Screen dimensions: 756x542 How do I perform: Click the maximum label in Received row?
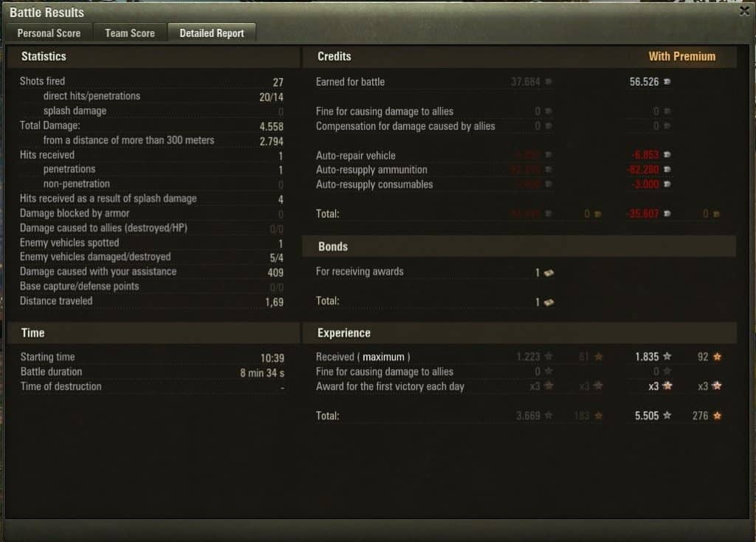383,357
